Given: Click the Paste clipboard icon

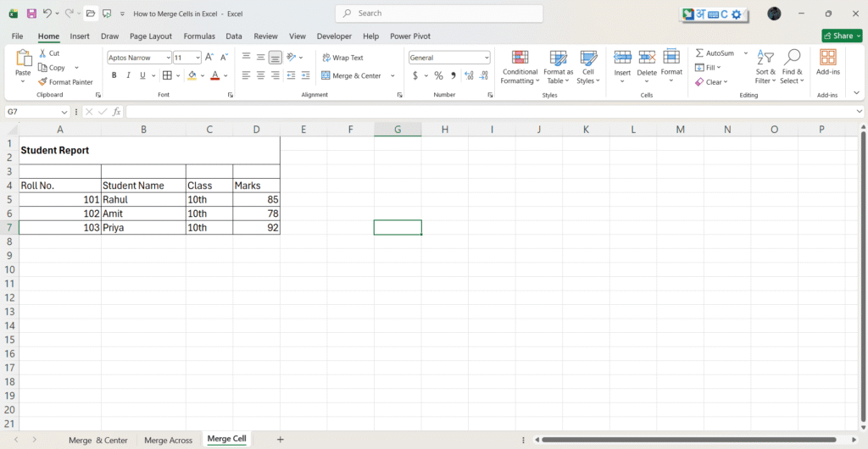Looking at the screenshot, I should point(23,58).
